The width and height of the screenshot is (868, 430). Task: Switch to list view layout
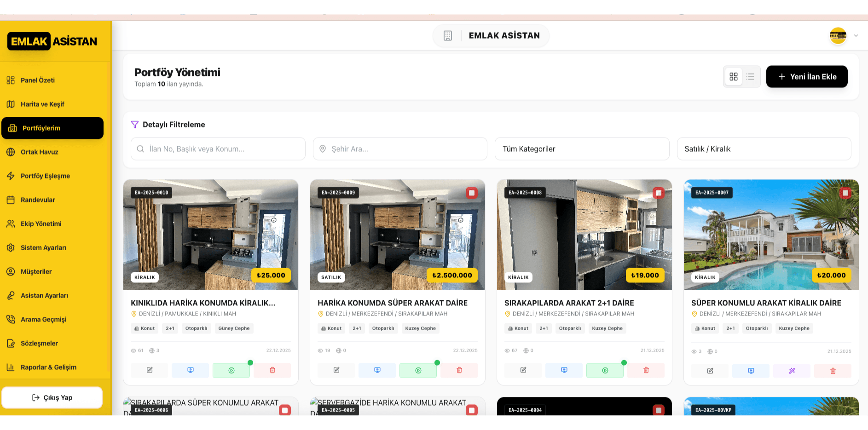(750, 77)
